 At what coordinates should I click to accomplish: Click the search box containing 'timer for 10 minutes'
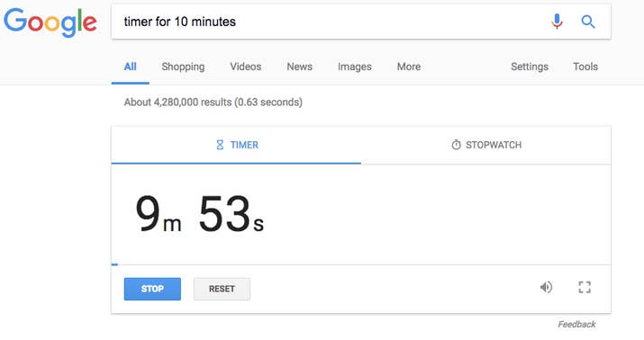click(x=329, y=22)
